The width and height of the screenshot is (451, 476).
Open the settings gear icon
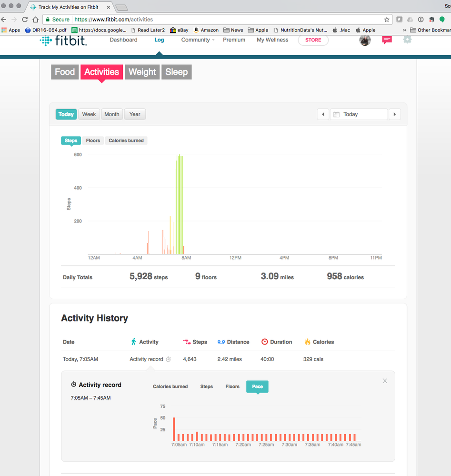[x=407, y=40]
